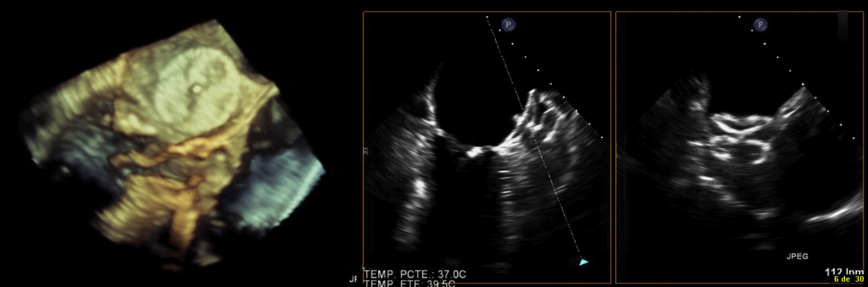Screen dimensions: 868x287
Task: Select the cyan arrowhead at scan line end
Action: [x=584, y=262]
